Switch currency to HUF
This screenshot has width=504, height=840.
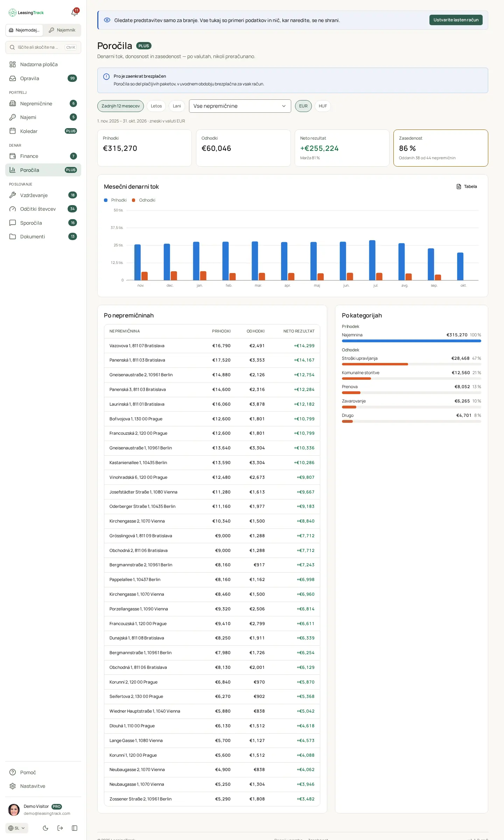[x=323, y=106]
